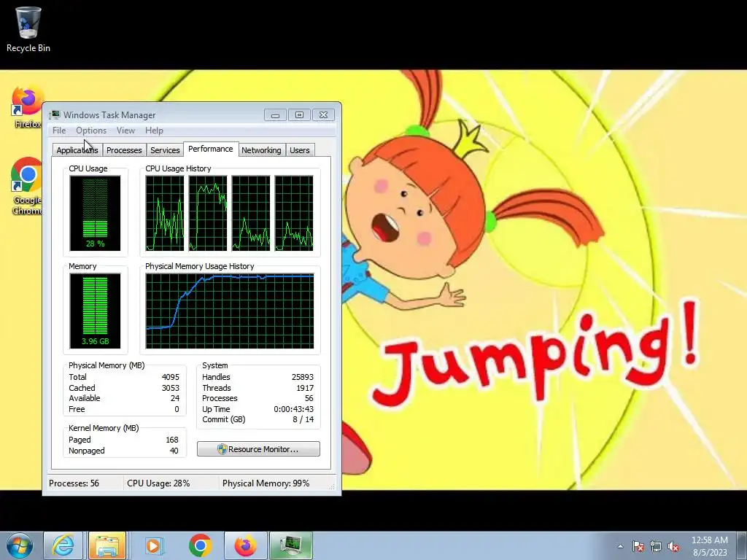The height and width of the screenshot is (560, 747).
Task: Close the Task Manager window
Action: click(x=323, y=114)
